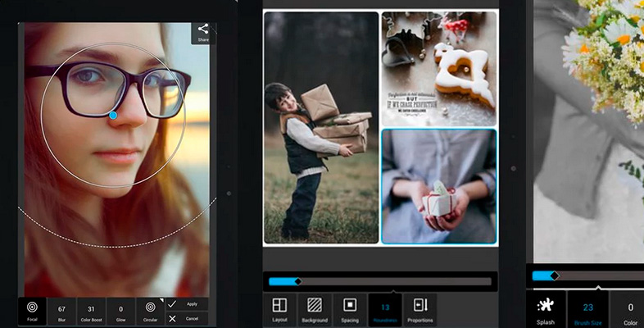Viewport: 644px width, 328px height.
Task: Click the blue focal center point
Action: pyautogui.click(x=113, y=116)
